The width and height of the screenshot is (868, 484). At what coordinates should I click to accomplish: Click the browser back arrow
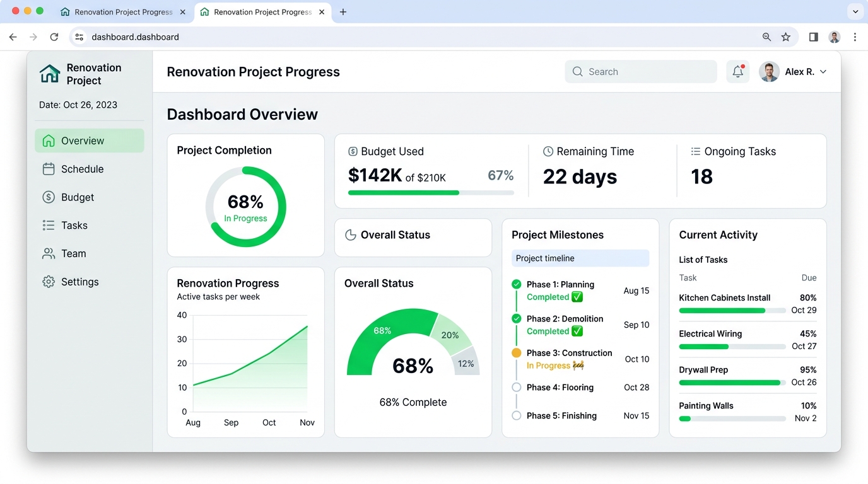[13, 37]
